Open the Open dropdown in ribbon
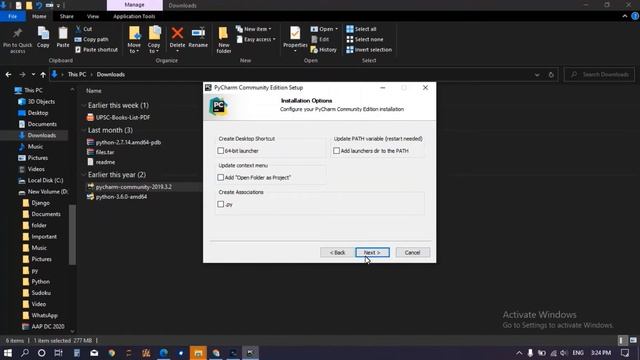This screenshot has height=360, width=640. pos(324,29)
